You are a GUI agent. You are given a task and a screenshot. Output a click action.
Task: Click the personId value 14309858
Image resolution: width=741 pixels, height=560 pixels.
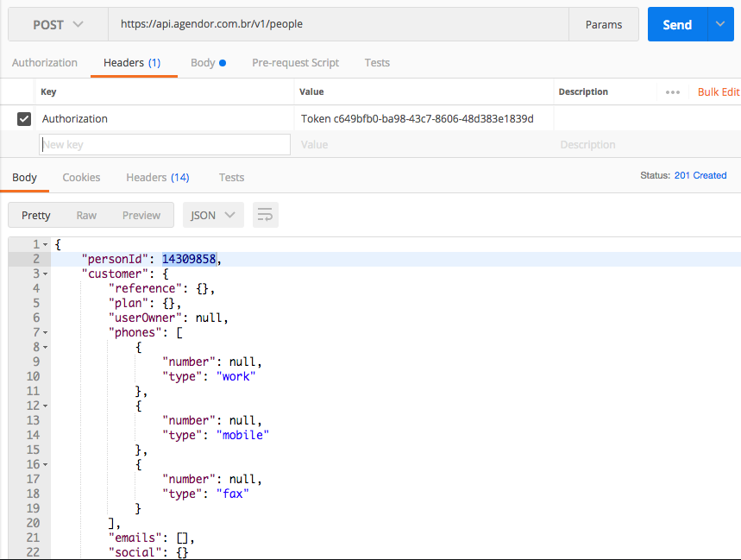(189, 259)
